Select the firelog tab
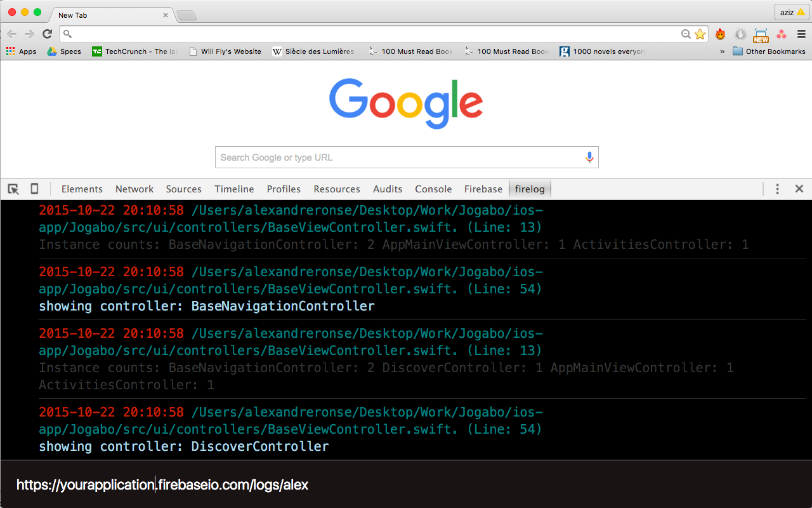Screen dimensions: 812x508 (530, 189)
